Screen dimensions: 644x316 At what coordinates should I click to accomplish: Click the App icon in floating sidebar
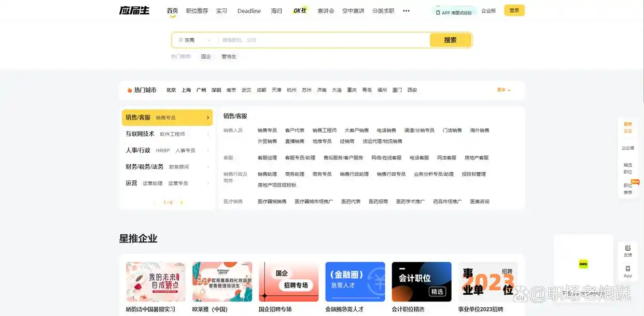[x=628, y=270]
